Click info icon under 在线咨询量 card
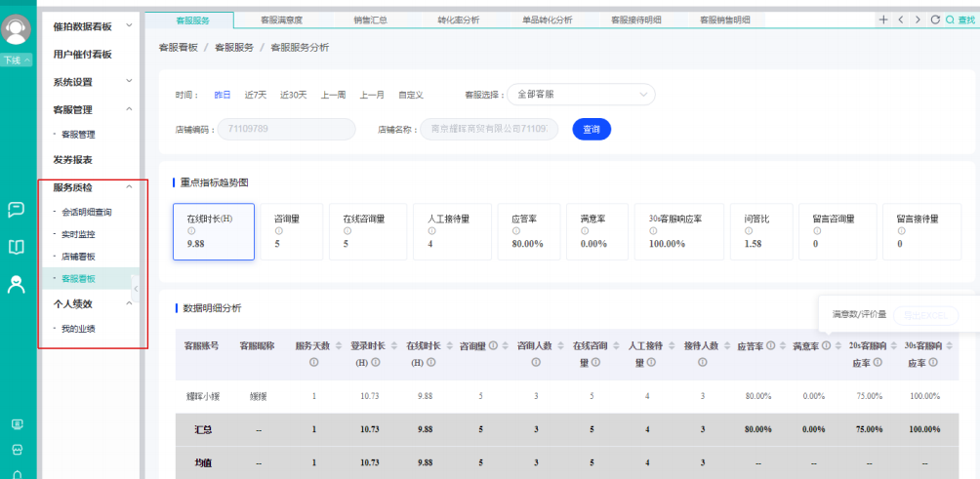Image resolution: width=980 pixels, height=479 pixels. click(347, 231)
